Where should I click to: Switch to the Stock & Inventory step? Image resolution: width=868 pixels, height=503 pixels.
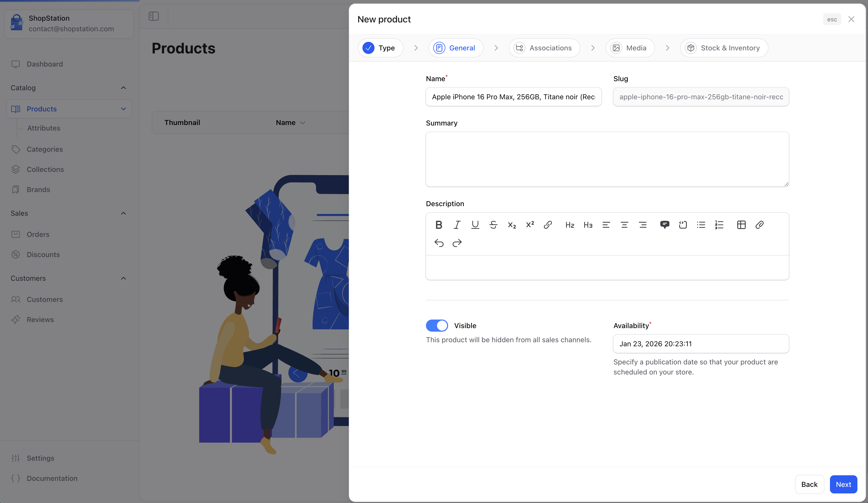pos(724,48)
